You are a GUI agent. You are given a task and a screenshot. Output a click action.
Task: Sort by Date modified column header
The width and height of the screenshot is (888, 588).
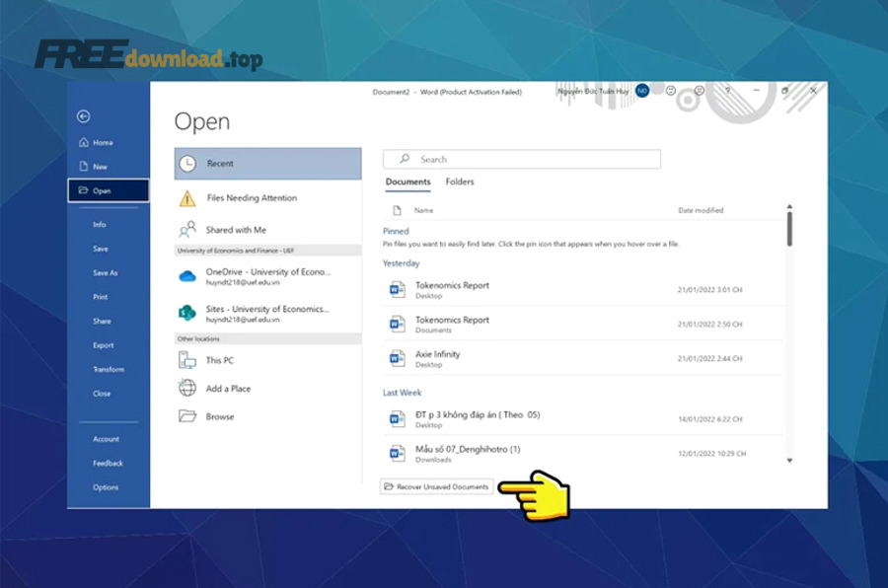(701, 210)
